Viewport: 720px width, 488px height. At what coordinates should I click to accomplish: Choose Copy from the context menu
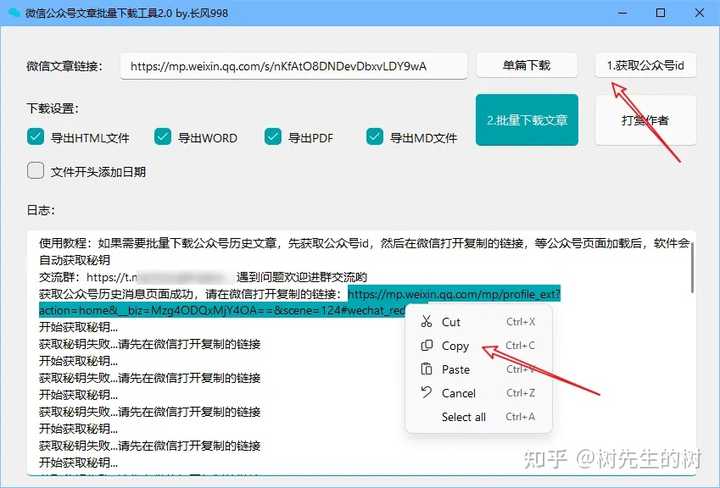(479, 346)
